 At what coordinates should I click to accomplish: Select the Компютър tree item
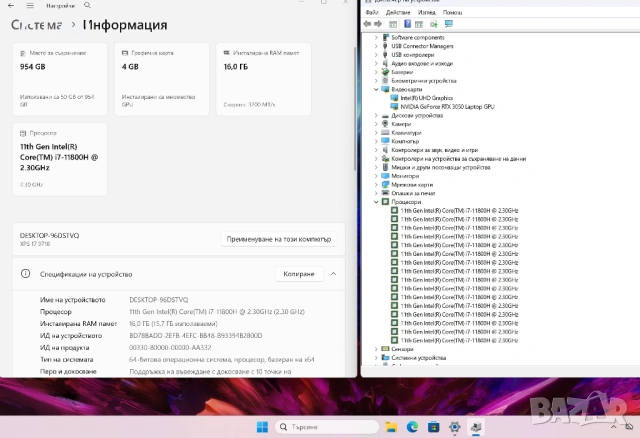pos(405,141)
